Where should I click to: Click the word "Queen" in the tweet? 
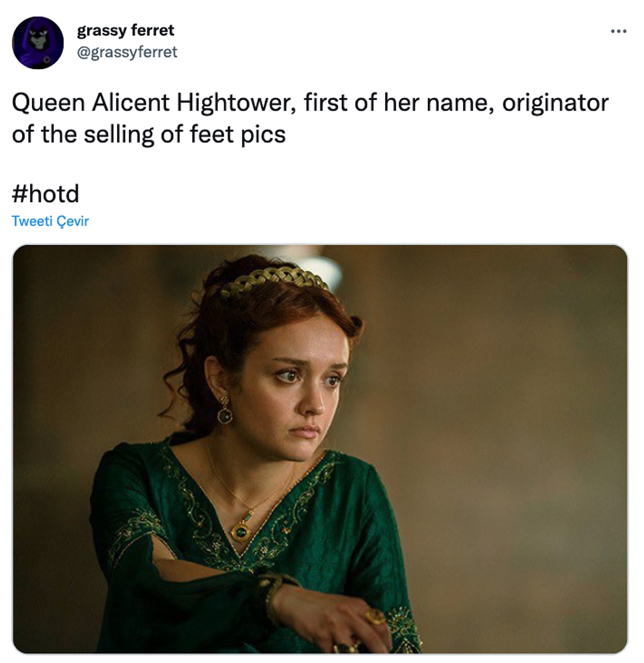click(48, 103)
